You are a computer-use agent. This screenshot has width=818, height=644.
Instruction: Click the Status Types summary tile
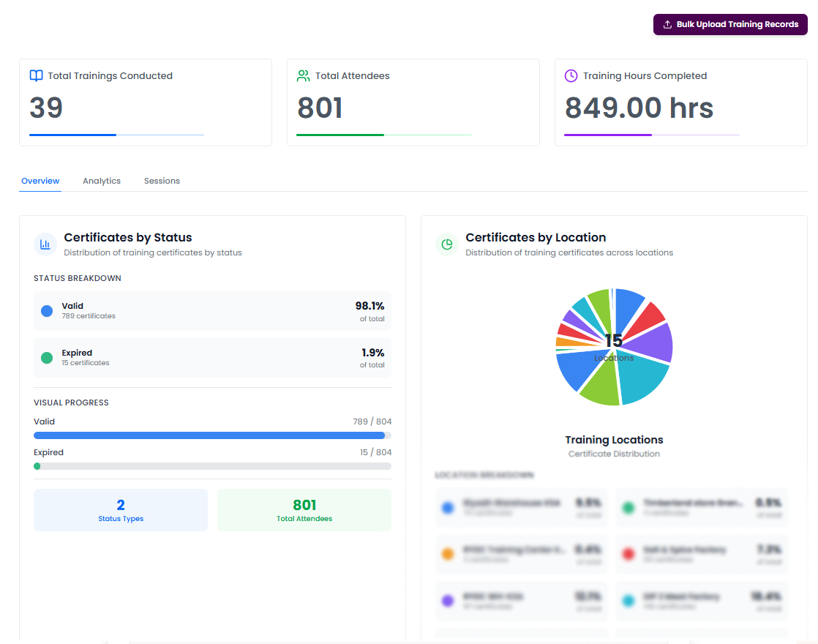[121, 510]
